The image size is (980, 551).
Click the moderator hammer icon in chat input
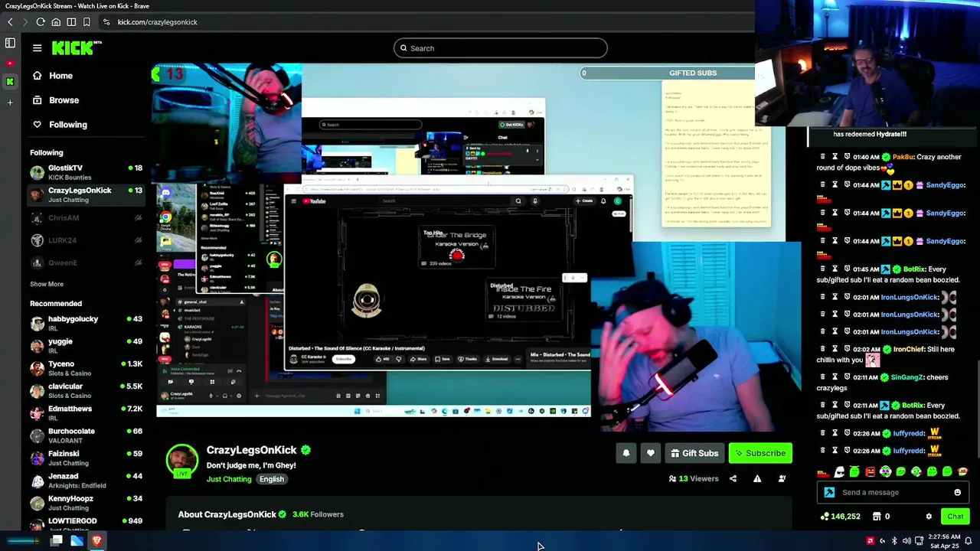pyautogui.click(x=829, y=493)
